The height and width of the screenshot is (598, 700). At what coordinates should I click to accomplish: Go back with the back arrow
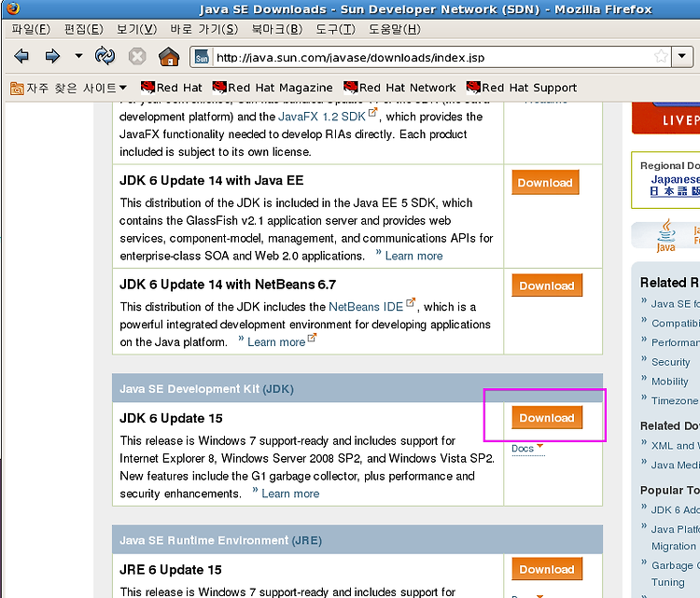[21, 56]
